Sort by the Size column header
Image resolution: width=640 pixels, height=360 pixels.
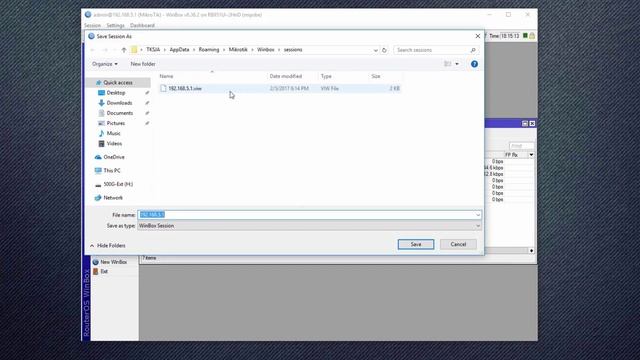[376, 76]
